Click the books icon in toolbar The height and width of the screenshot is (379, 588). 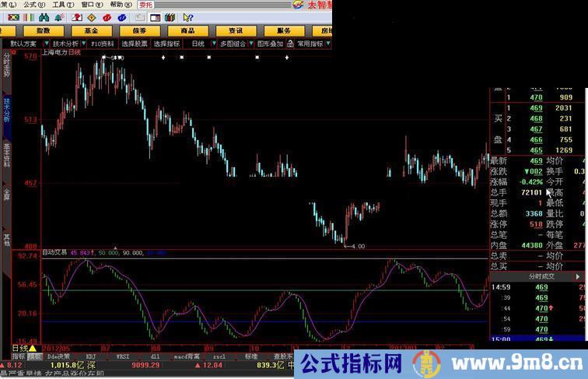[167, 16]
